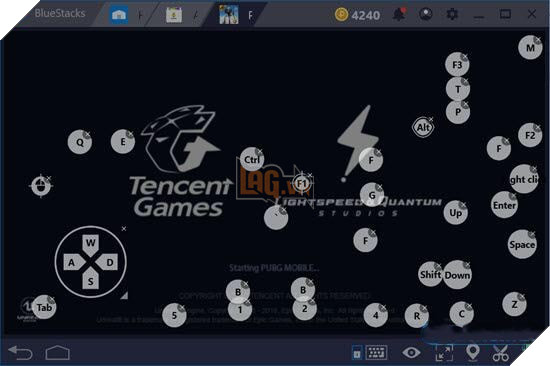The image size is (550, 366).
Task: Select the Ctrl key mapping
Action: [x=252, y=160]
